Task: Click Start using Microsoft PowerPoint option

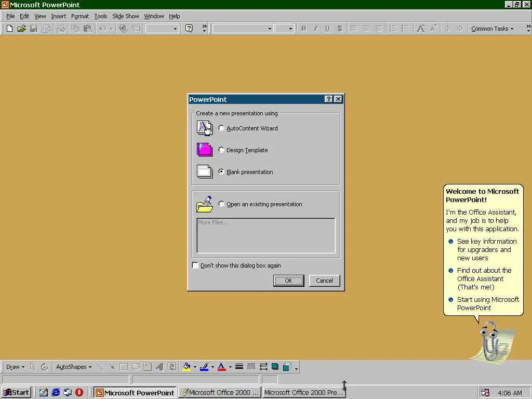Action: click(x=488, y=303)
